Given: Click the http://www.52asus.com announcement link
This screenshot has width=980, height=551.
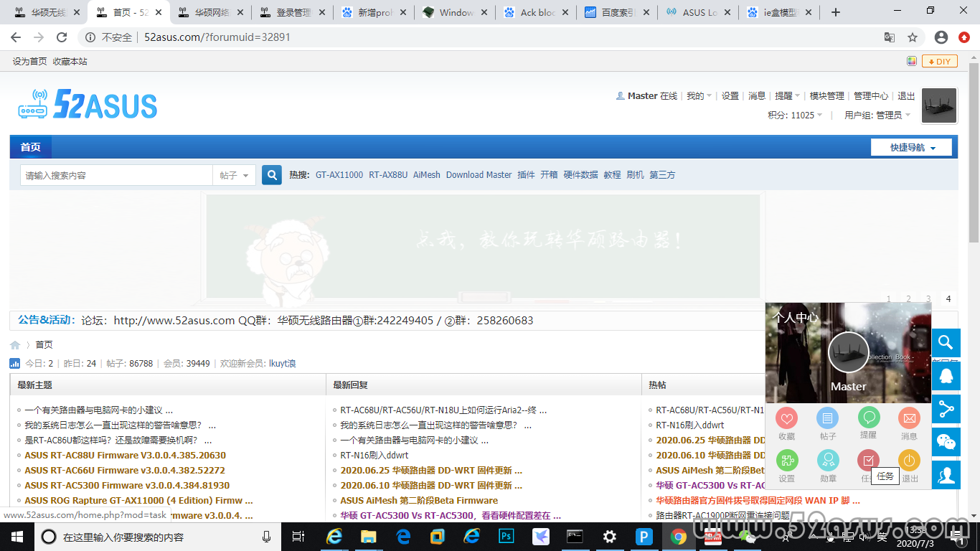Looking at the screenshot, I should tap(174, 321).
